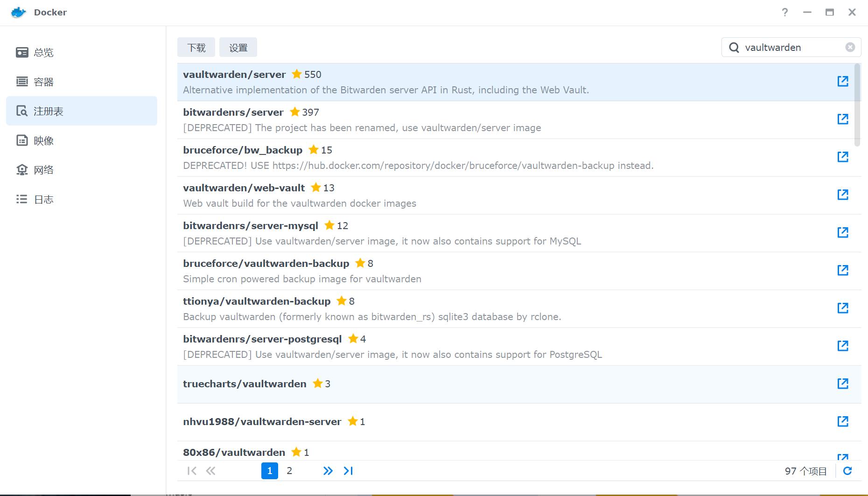Image resolution: width=868 pixels, height=496 pixels.
Task: Click the search magnifier icon
Action: [734, 48]
